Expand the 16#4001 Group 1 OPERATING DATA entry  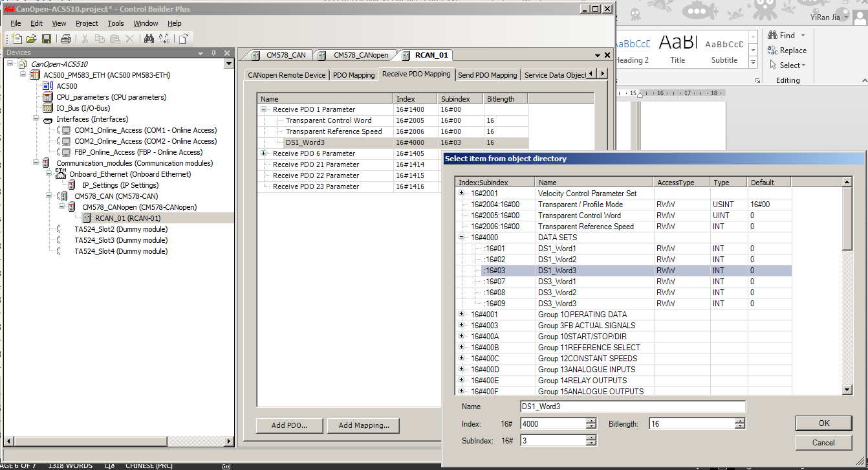click(462, 315)
